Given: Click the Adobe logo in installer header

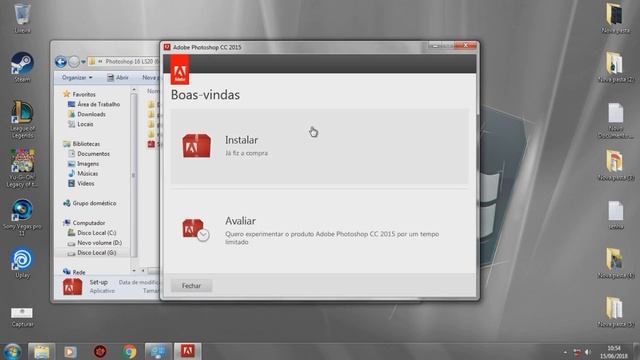Looking at the screenshot, I should 180,70.
